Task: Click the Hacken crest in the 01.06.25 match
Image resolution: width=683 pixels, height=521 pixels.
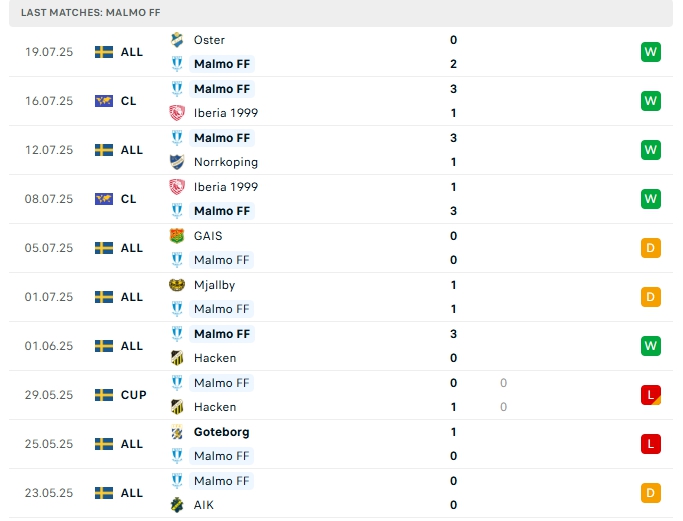Action: [x=178, y=358]
